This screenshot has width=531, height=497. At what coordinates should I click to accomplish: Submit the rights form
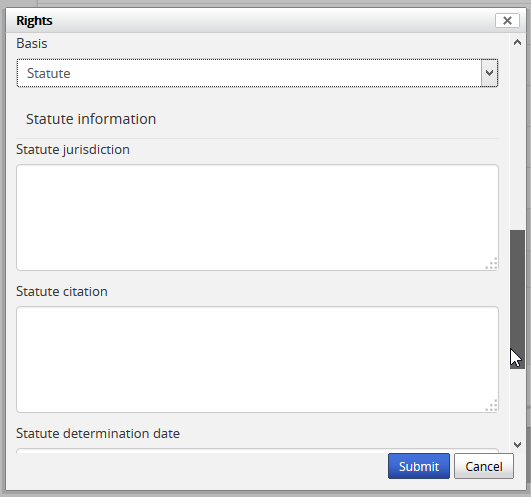pyautogui.click(x=419, y=466)
